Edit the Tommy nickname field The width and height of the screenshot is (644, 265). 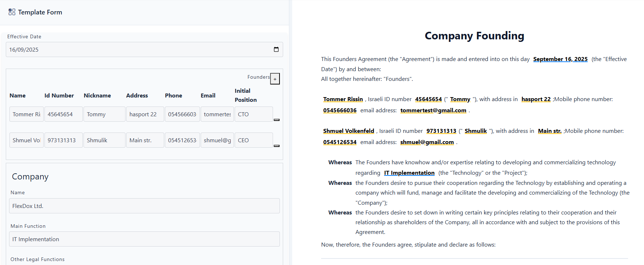click(x=104, y=114)
